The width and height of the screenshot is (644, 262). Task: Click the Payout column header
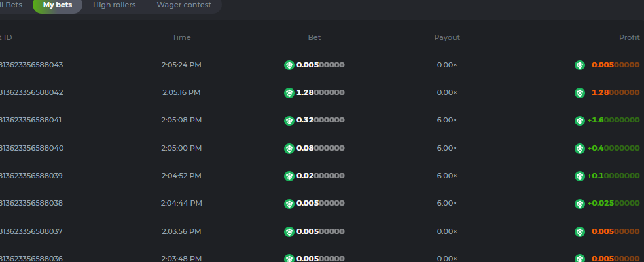click(447, 37)
